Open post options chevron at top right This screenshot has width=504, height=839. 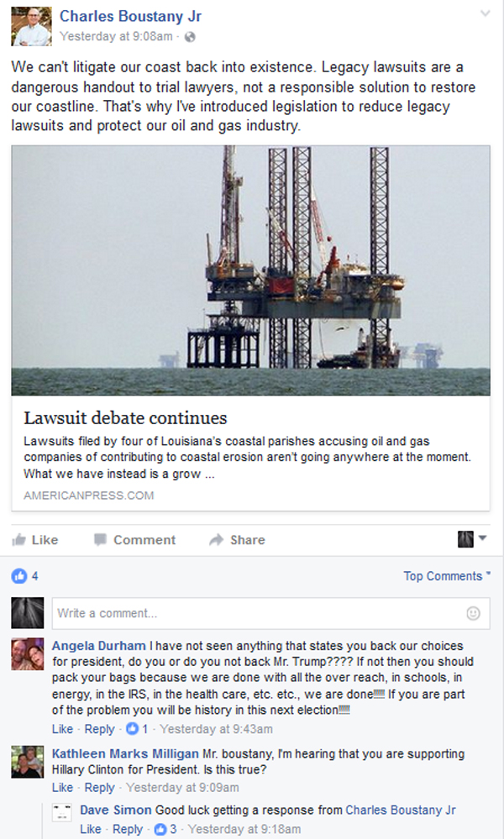click(485, 13)
